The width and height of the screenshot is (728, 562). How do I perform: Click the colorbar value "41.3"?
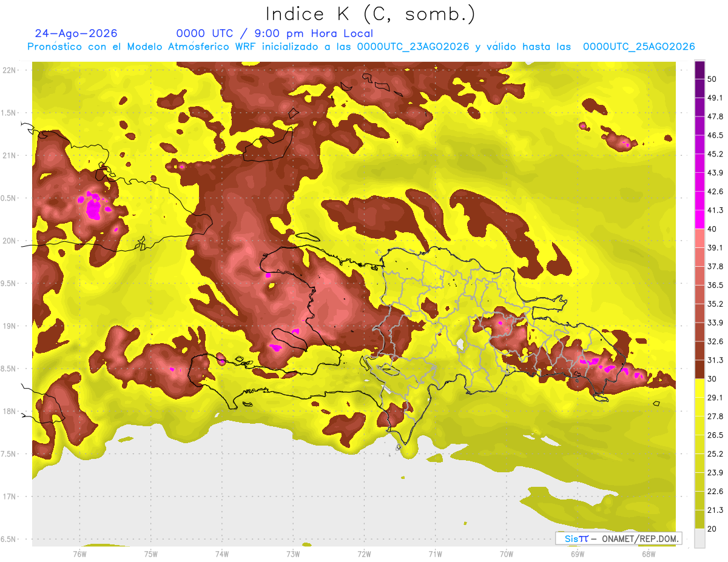[715, 210]
